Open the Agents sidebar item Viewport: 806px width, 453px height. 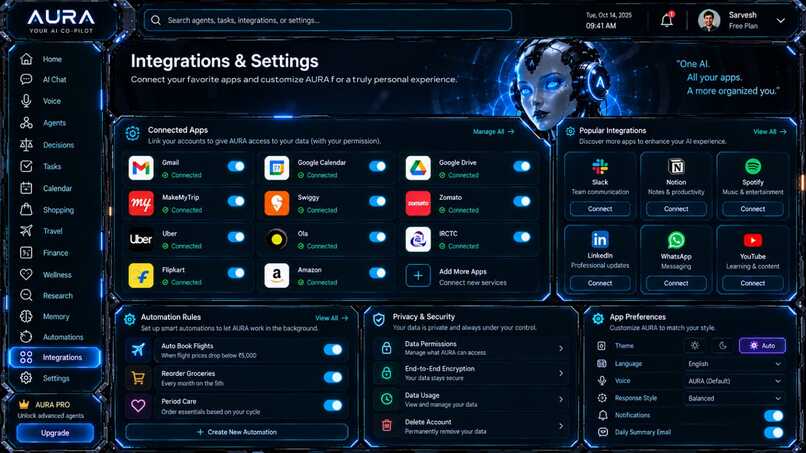click(54, 123)
